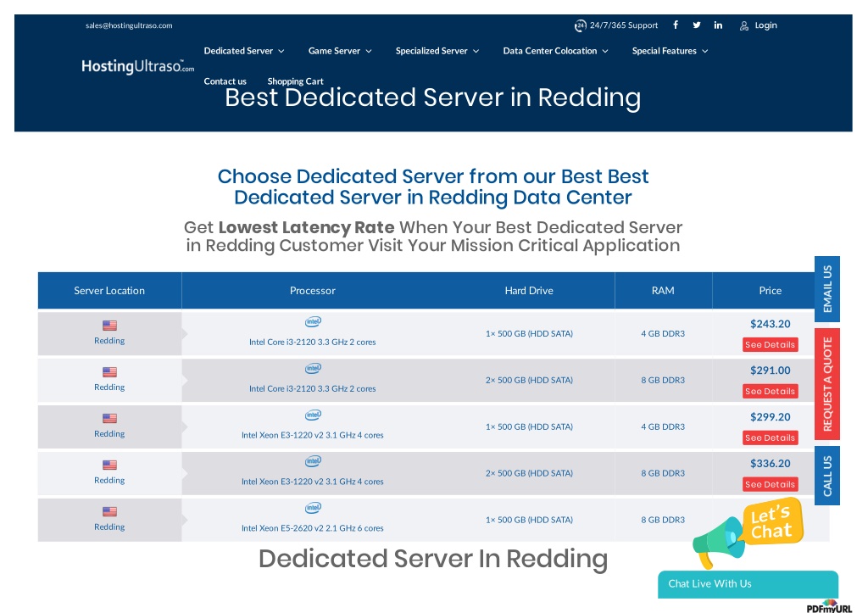Open the Shopping Cart page
The width and height of the screenshot is (868, 613).
(295, 81)
